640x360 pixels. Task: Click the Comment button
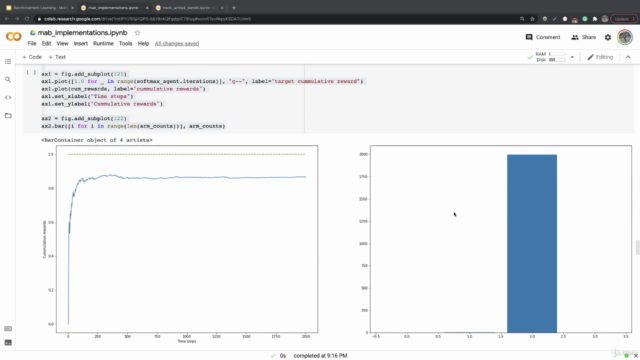click(542, 37)
